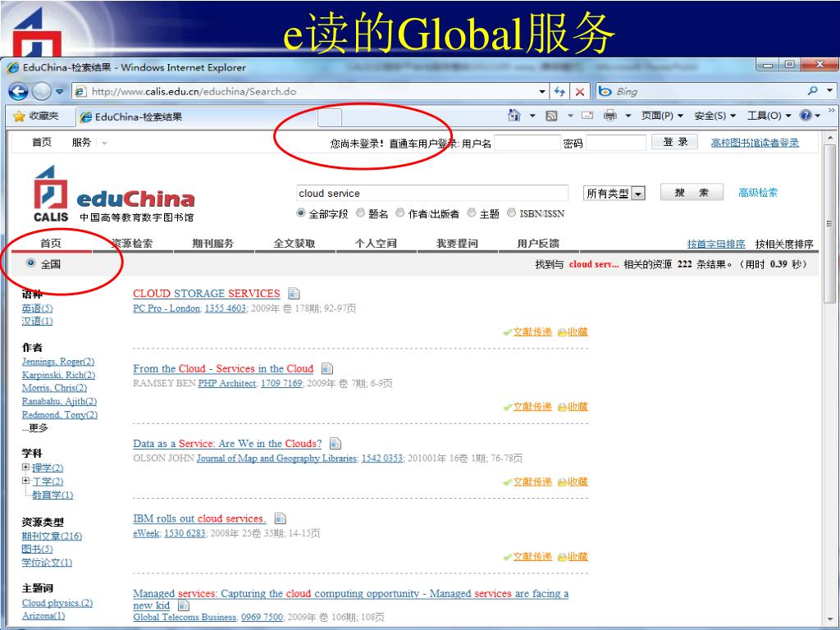The height and width of the screenshot is (630, 840).
Task: Click the 密码 password input field
Action: 616,143
